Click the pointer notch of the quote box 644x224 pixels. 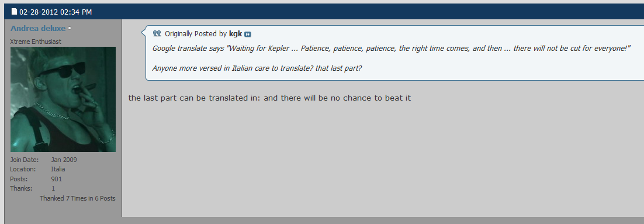click(x=143, y=32)
